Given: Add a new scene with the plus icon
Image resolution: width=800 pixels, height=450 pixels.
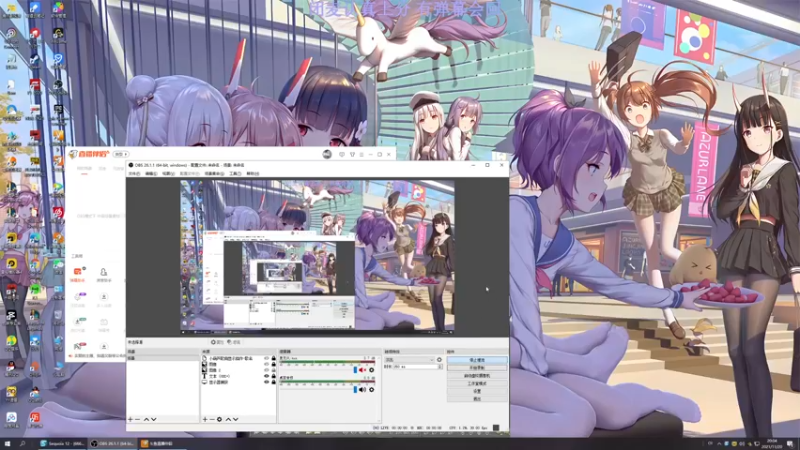Looking at the screenshot, I should (130, 419).
